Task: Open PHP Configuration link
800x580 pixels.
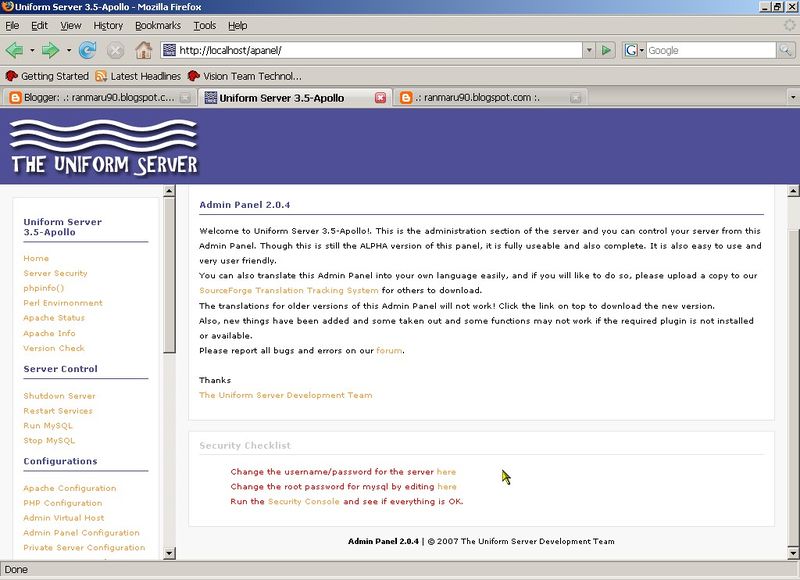Action: [63, 503]
